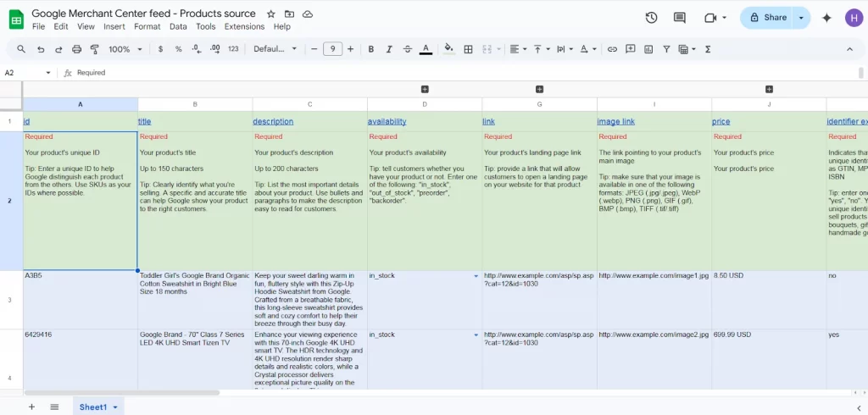
Task: Open the 'availability' header link
Action: coord(387,122)
